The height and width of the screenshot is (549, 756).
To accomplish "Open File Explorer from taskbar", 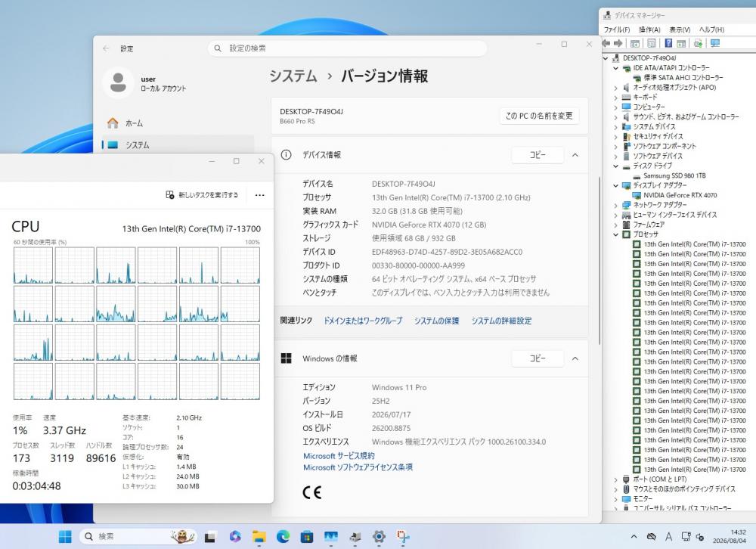I will point(259,536).
